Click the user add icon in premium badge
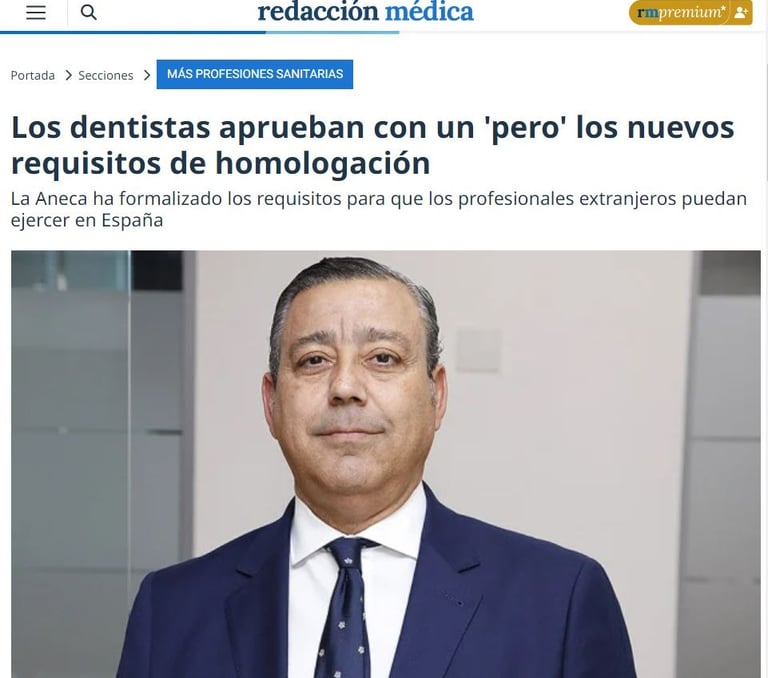 click(741, 13)
